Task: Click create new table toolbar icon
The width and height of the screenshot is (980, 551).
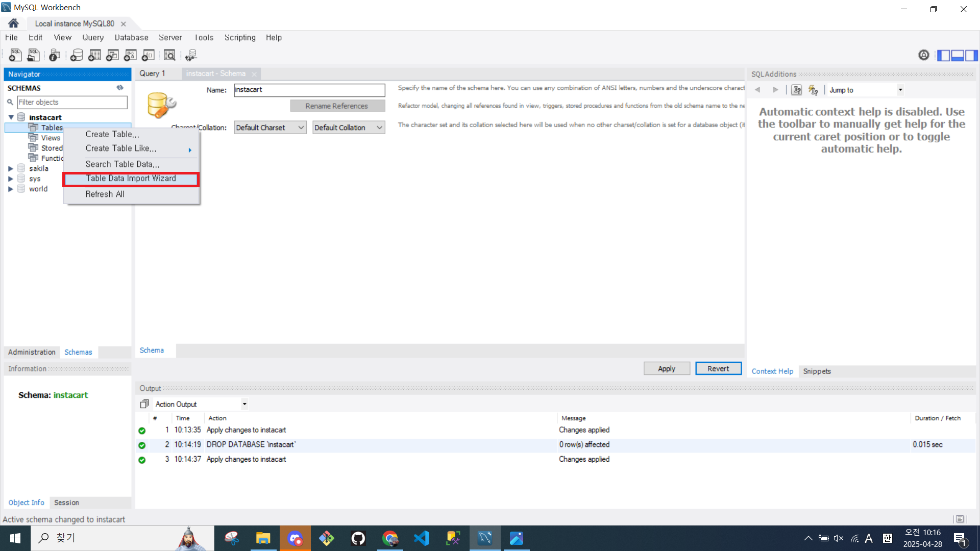Action: click(94, 55)
